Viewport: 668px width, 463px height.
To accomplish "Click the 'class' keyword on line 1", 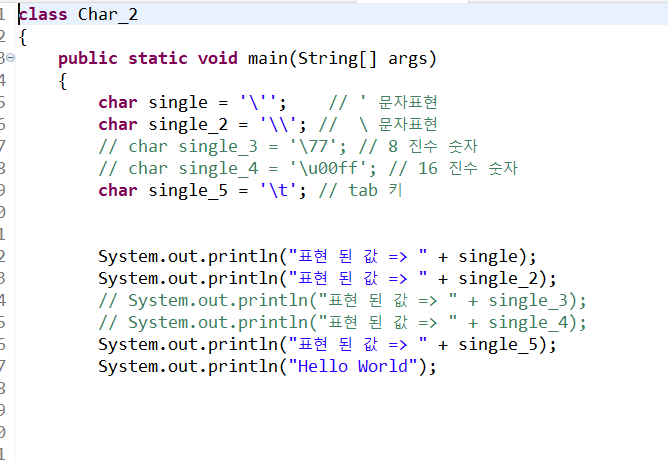I will coord(43,15).
